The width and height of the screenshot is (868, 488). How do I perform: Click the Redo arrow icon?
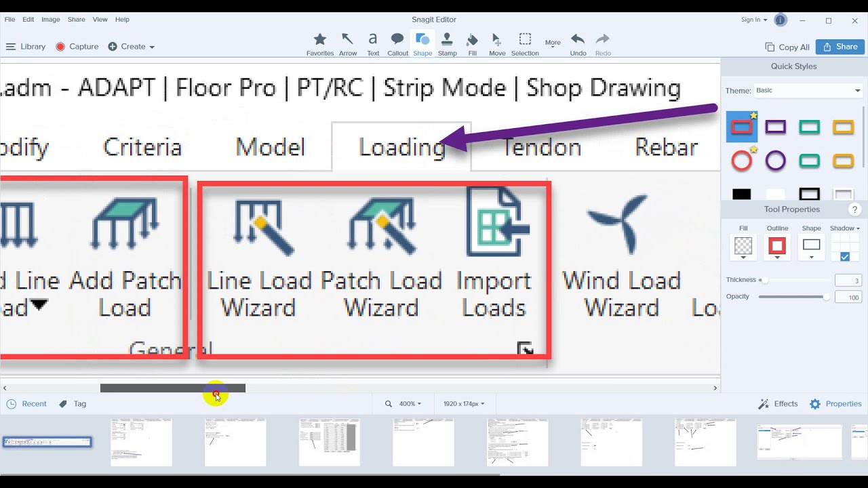[x=602, y=39]
